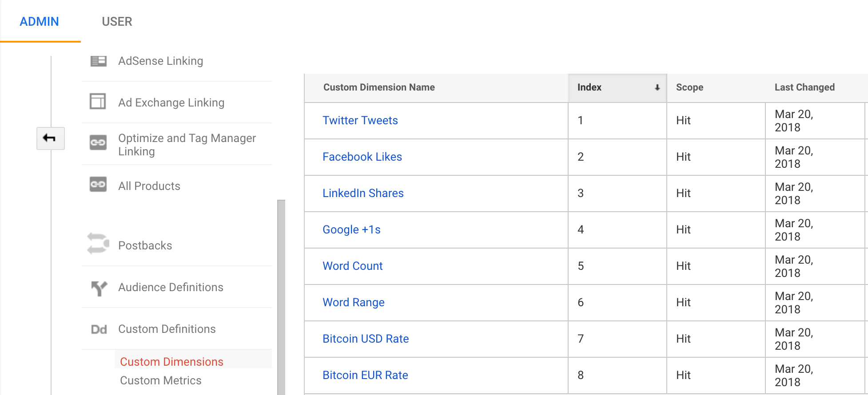Select Custom Metrics submenu item
This screenshot has height=395, width=868.
160,380
